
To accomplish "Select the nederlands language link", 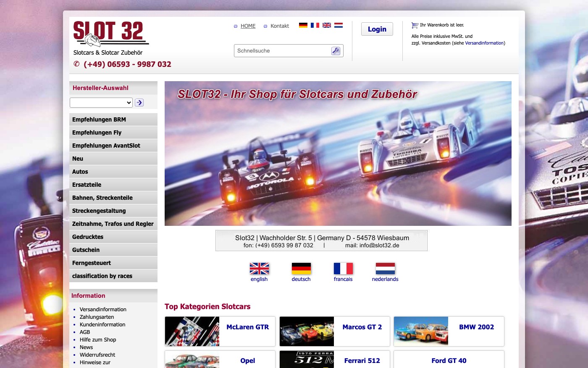I will [x=385, y=279].
